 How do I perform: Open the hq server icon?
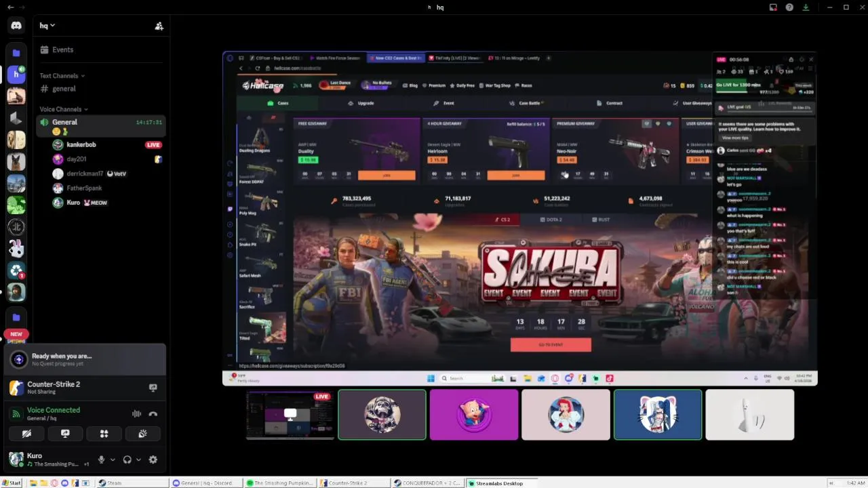pos(16,74)
